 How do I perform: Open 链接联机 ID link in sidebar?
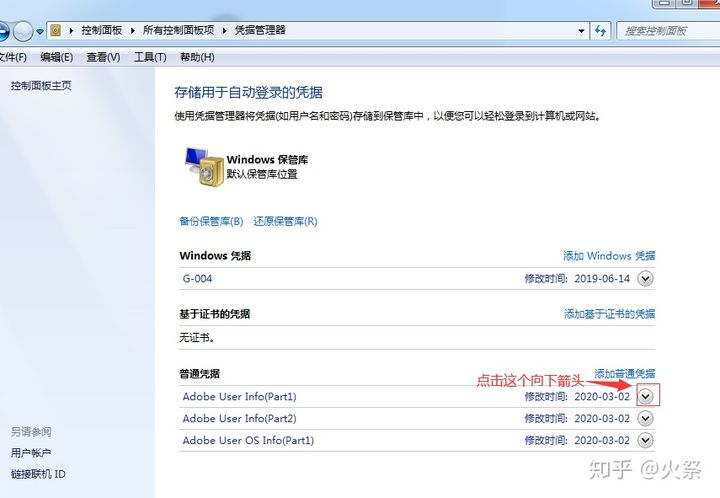tap(38, 474)
